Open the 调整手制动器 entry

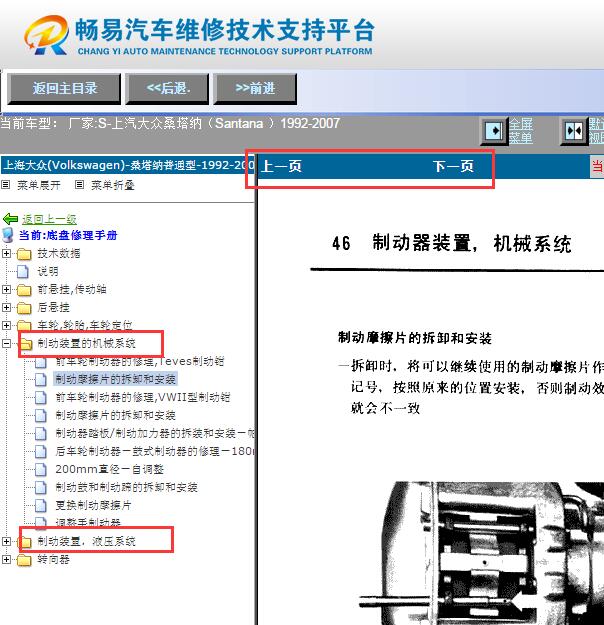(88, 522)
